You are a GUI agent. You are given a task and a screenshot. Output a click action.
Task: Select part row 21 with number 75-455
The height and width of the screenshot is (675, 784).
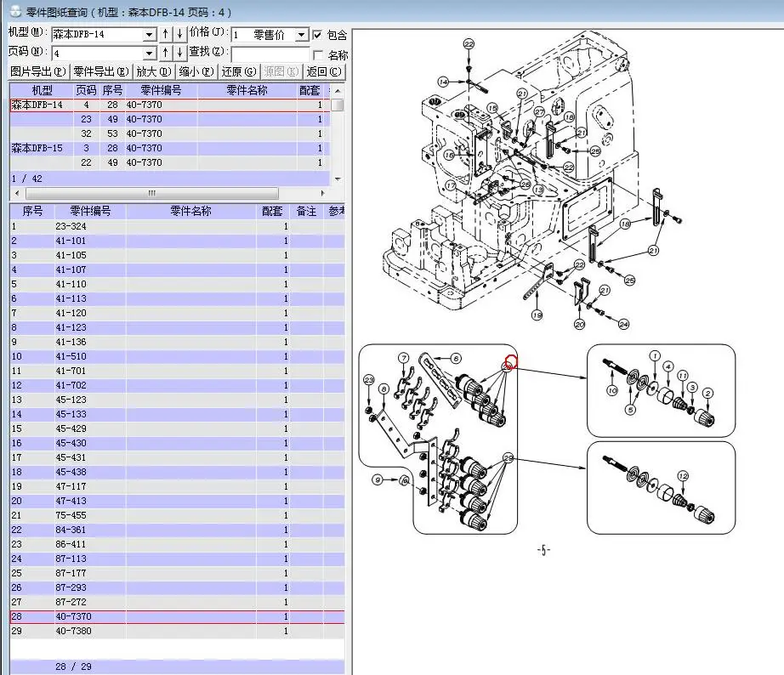click(x=177, y=515)
